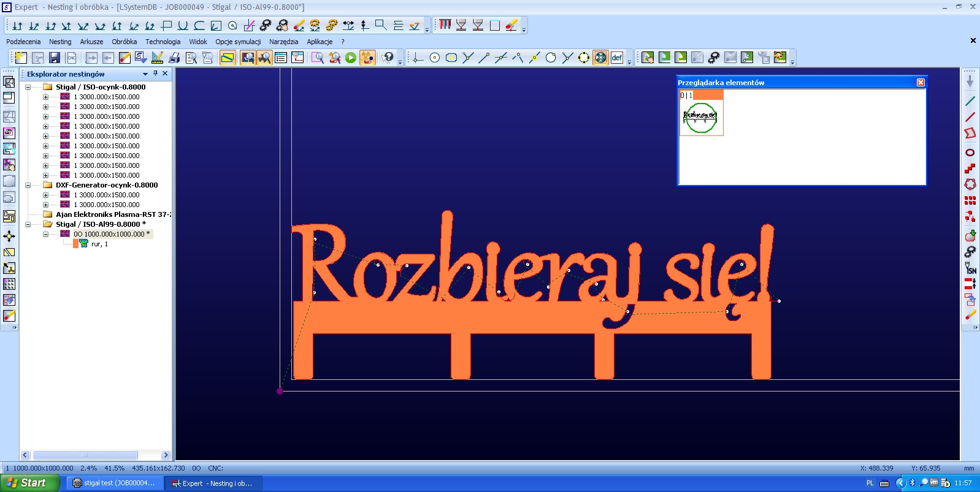Screen dimensions: 980x492
Task: Click the printer icon
Action: [x=175, y=58]
